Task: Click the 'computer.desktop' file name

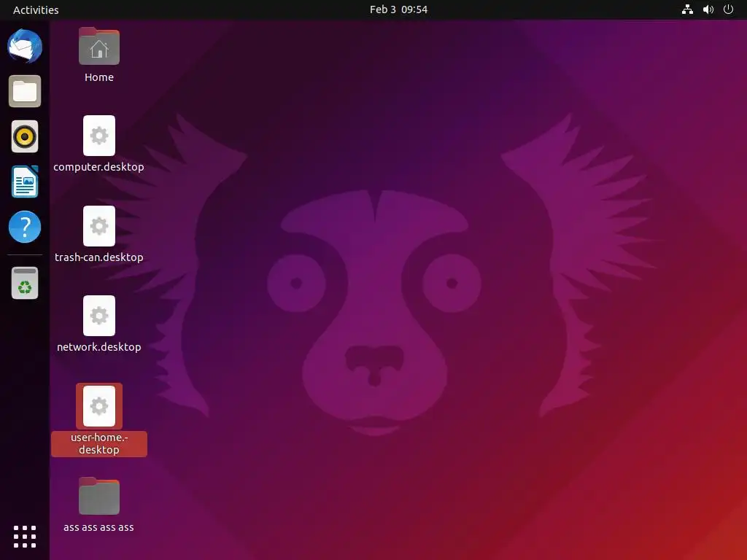Action: 98,167
